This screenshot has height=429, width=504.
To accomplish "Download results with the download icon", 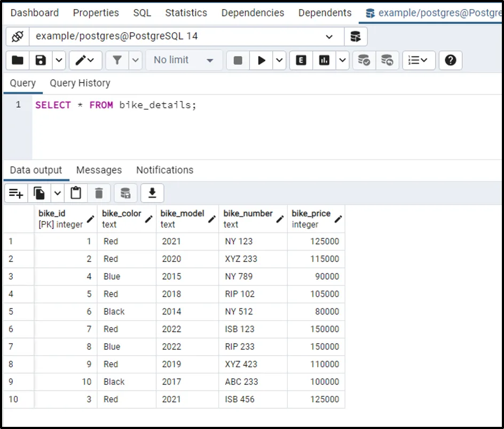I will pos(152,193).
